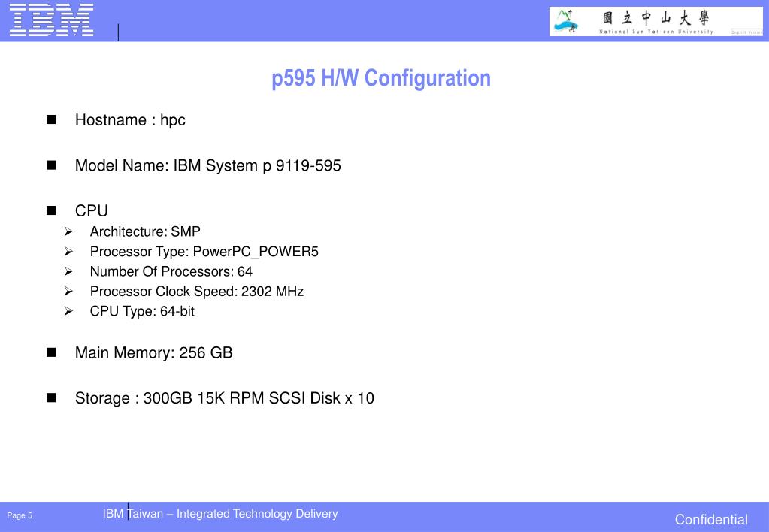Select Model Name: IBM System p 9119-595
This screenshot has height=532, width=769.
point(208,166)
